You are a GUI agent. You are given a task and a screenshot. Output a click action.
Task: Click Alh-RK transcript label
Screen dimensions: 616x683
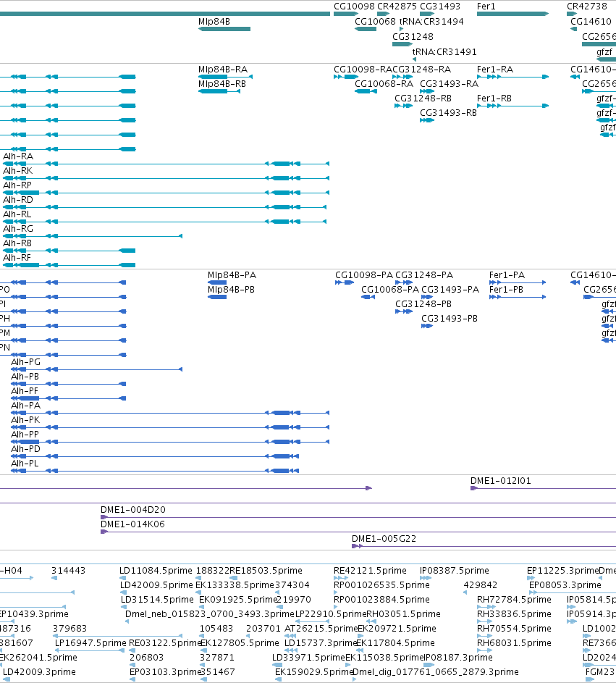[x=17, y=171]
